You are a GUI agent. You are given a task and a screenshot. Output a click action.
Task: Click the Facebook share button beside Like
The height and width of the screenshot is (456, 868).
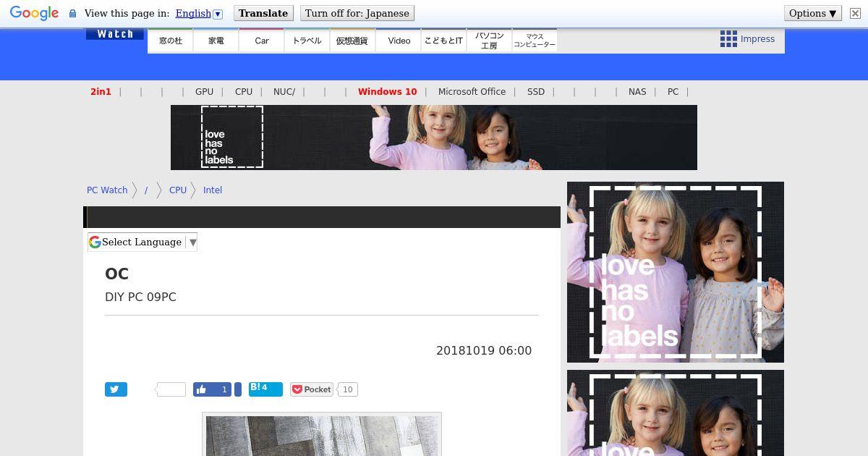point(238,389)
